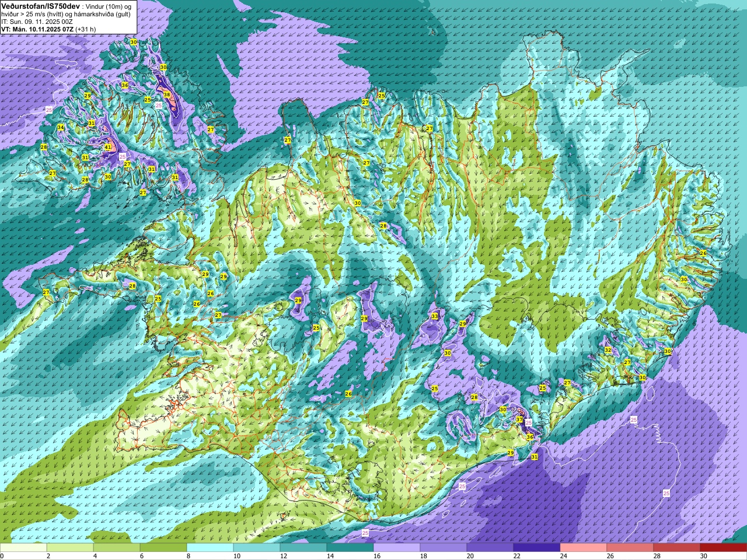The height and width of the screenshot is (560, 747).
Task: Click the scale tick label 16
Action: pos(376,556)
